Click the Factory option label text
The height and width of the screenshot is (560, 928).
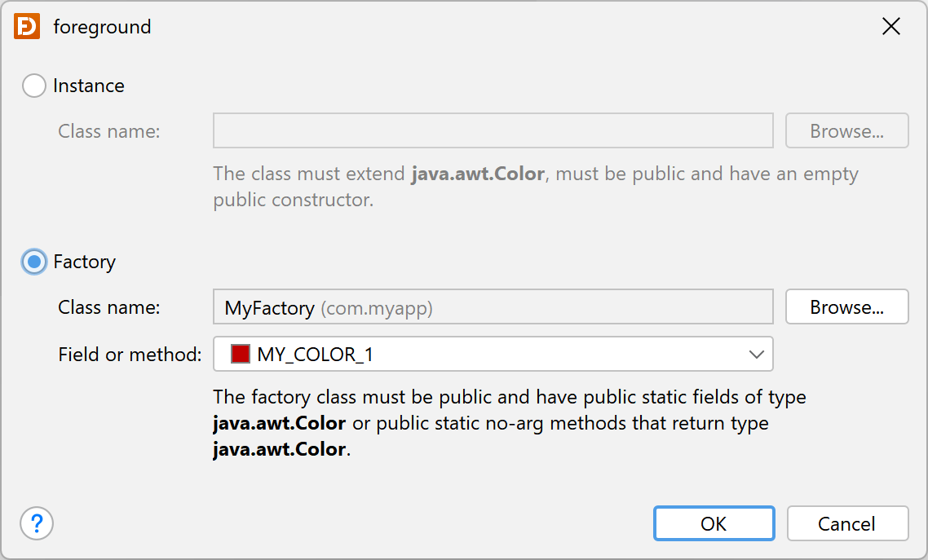(85, 262)
